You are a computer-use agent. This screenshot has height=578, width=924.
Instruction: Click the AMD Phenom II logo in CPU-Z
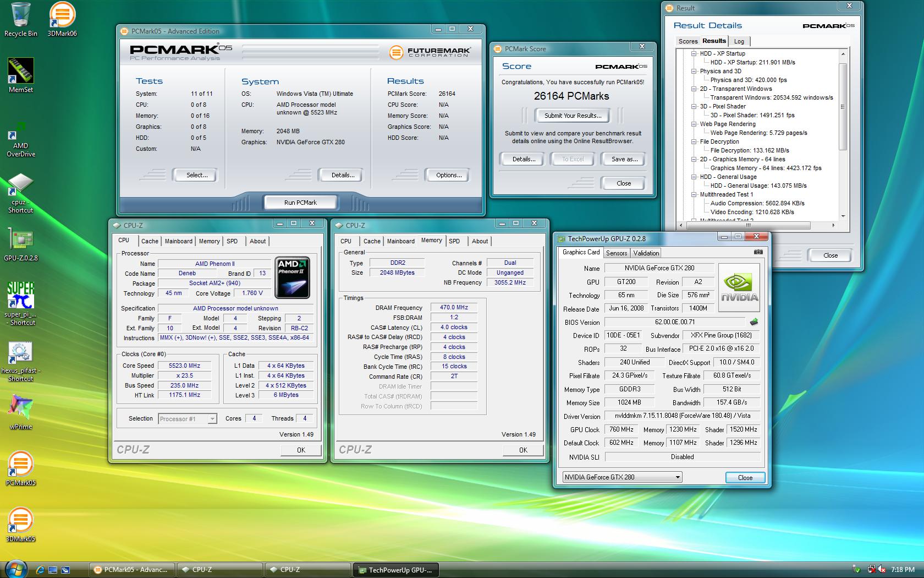pyautogui.click(x=293, y=277)
